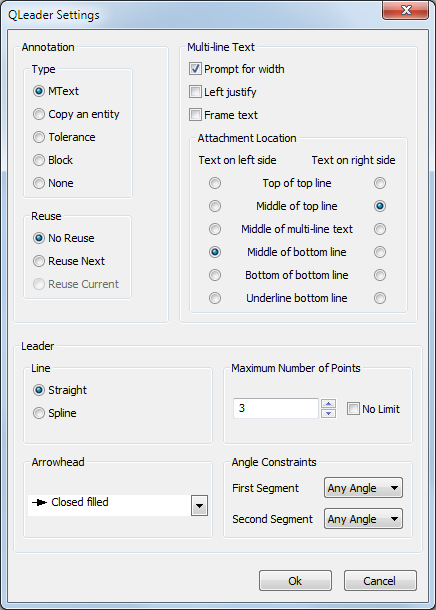
Task: Disable Prompt for width checkbox
Action: coord(195,69)
